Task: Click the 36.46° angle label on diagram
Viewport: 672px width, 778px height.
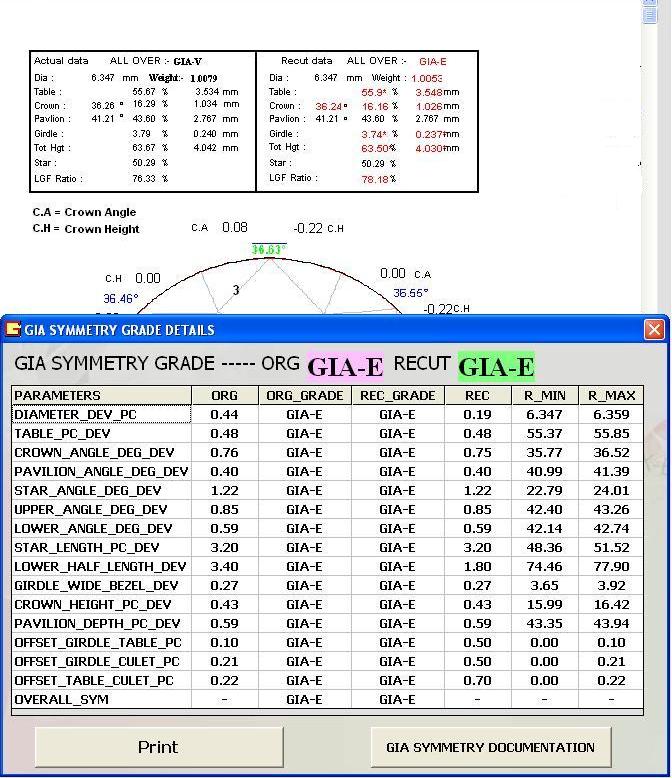Action: 121,299
